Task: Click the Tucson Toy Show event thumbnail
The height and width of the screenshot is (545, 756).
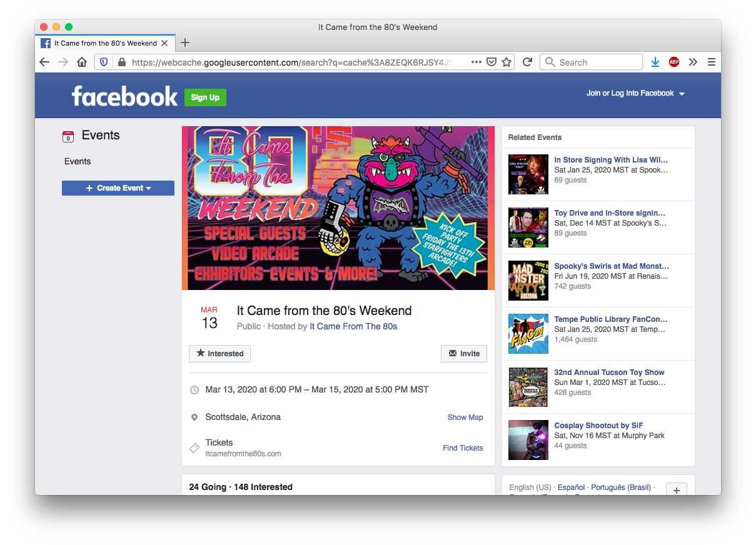Action: tap(528, 387)
